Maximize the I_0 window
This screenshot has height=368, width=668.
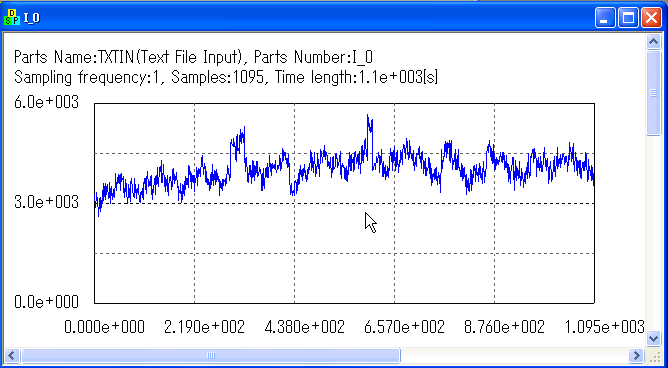(x=629, y=17)
